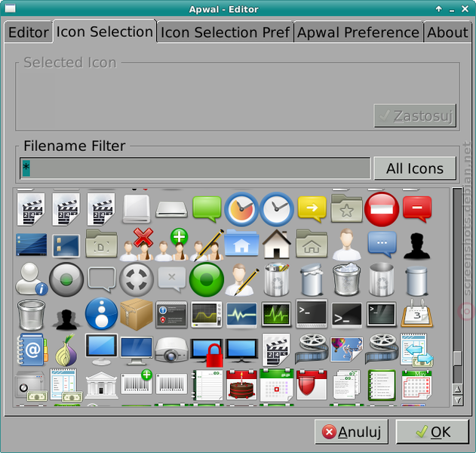Select the first movie clapperboard document icon
Viewport: 476px width, 453px height.
point(31,209)
